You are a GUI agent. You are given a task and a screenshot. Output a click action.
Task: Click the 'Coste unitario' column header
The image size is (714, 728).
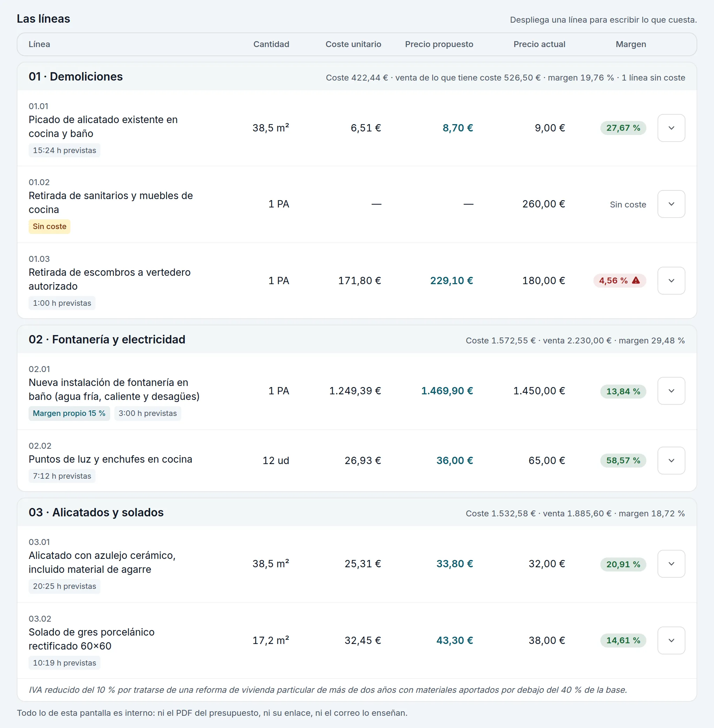353,44
